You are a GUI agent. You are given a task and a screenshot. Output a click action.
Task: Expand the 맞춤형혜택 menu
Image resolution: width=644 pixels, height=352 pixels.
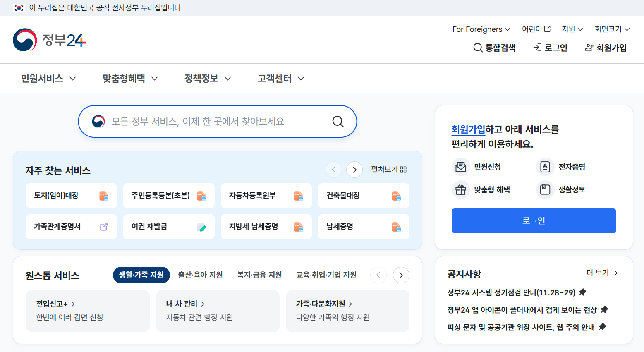[x=130, y=78]
